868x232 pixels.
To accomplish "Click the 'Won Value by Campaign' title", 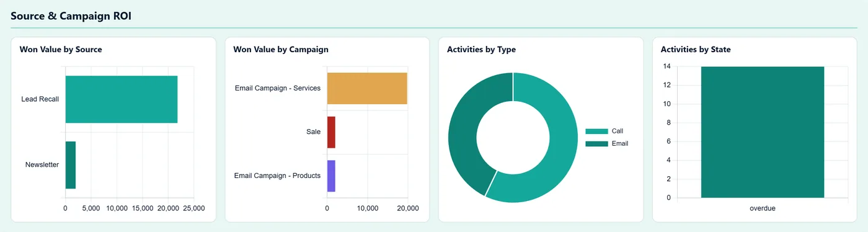I will pyautogui.click(x=281, y=49).
